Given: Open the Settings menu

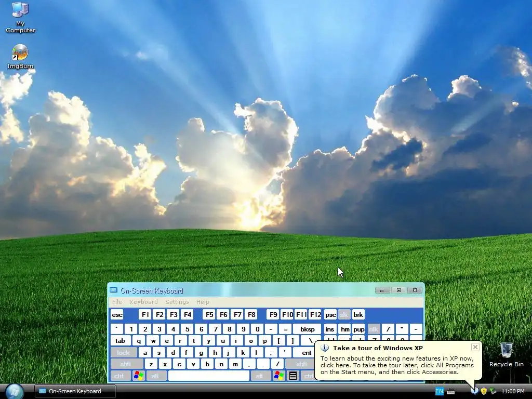Looking at the screenshot, I should tap(177, 302).
